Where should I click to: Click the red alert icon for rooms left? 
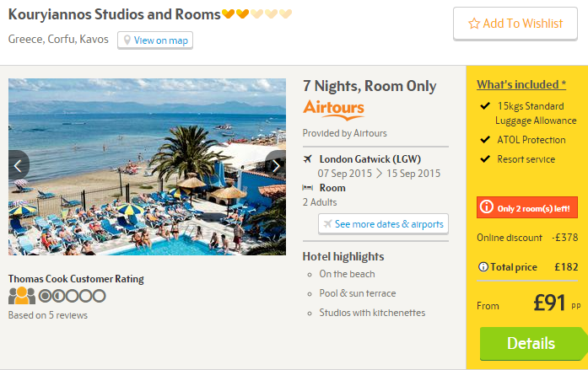tap(486, 207)
